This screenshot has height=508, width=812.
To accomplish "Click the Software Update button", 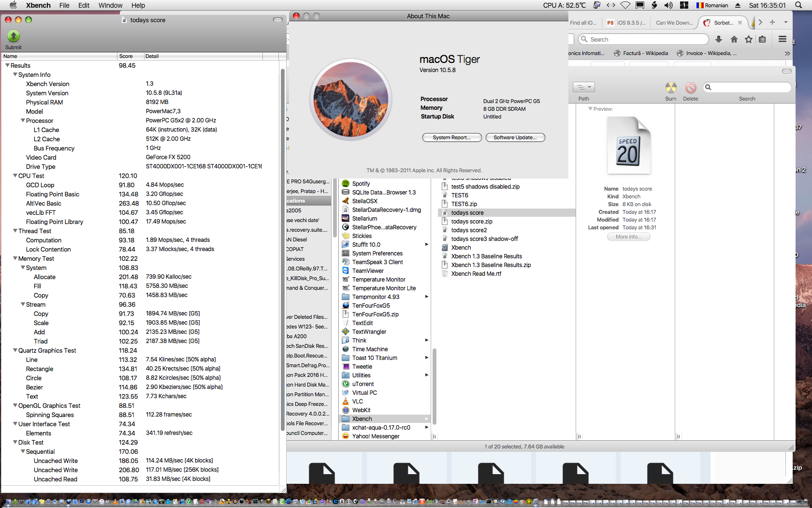I will (x=515, y=137).
